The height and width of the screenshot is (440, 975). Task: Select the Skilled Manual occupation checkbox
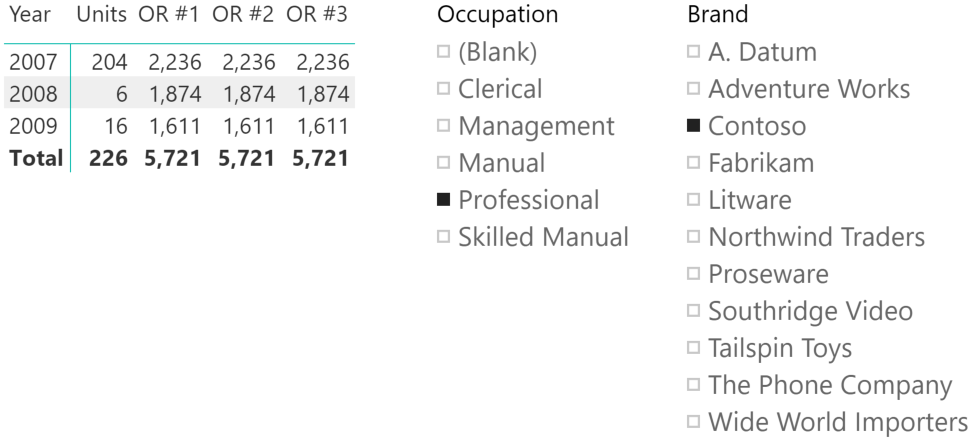click(443, 236)
